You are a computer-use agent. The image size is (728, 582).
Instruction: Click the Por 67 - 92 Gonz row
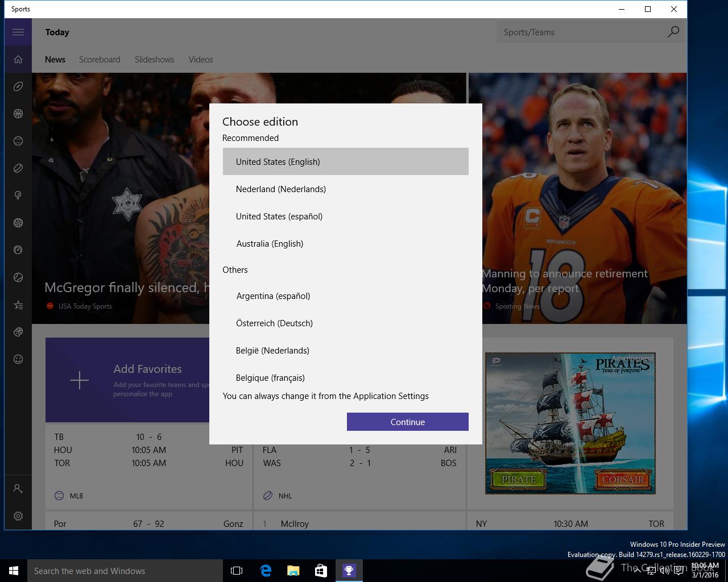(148, 523)
